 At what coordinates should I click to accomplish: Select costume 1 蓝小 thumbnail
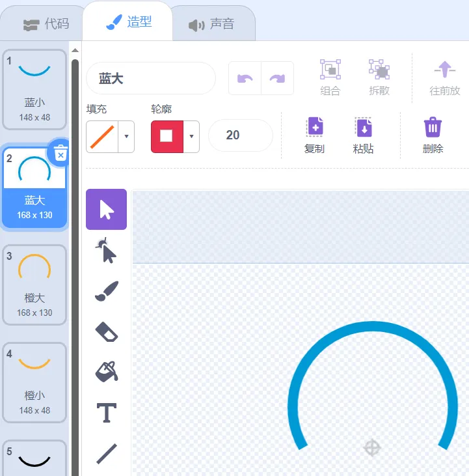click(34, 90)
